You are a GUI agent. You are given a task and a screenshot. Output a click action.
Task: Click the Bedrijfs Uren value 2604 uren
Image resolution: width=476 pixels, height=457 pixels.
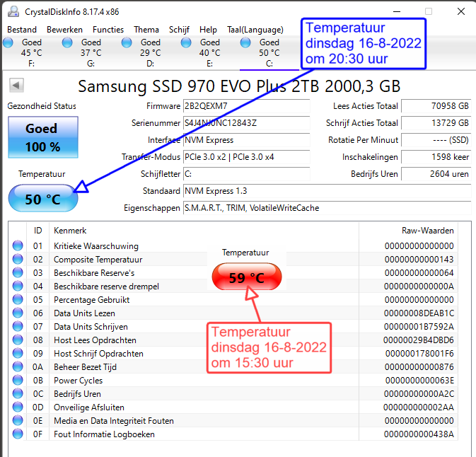436,174
